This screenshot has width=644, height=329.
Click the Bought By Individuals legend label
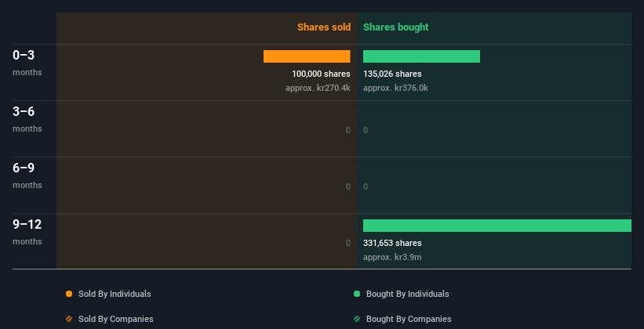[407, 294]
